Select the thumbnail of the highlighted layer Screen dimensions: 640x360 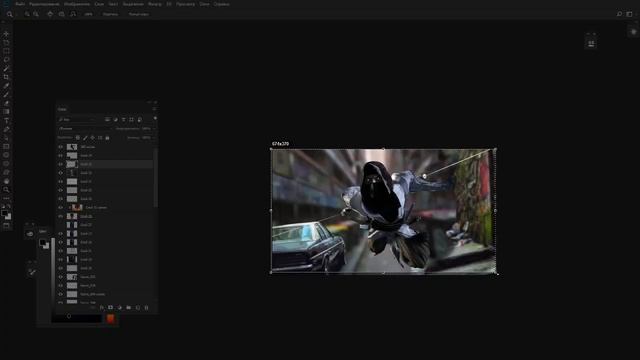(x=72, y=164)
